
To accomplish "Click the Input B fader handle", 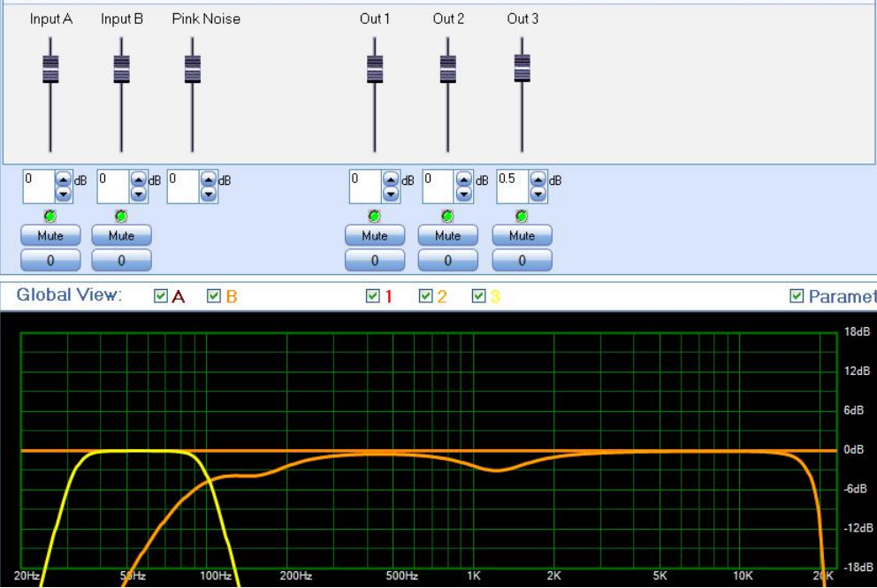I will tap(121, 69).
